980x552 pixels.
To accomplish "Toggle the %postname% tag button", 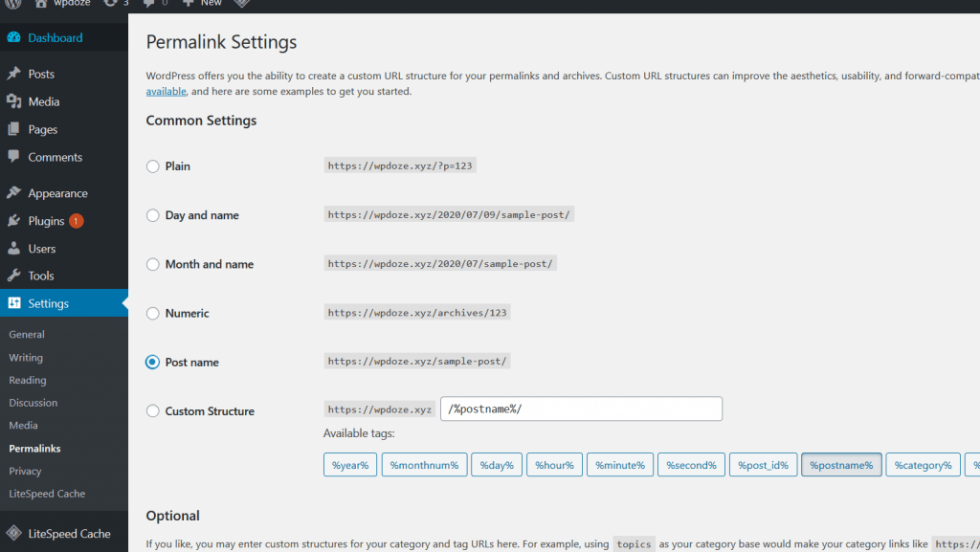I will (x=841, y=465).
